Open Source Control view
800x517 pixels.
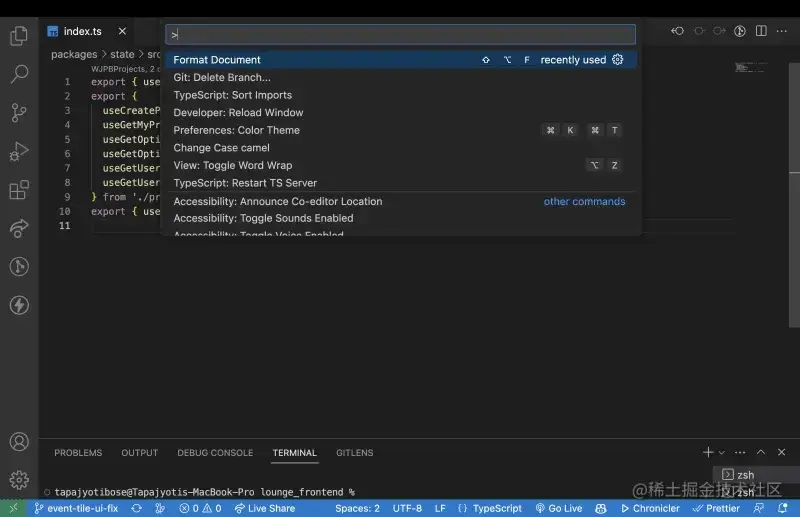coord(19,113)
